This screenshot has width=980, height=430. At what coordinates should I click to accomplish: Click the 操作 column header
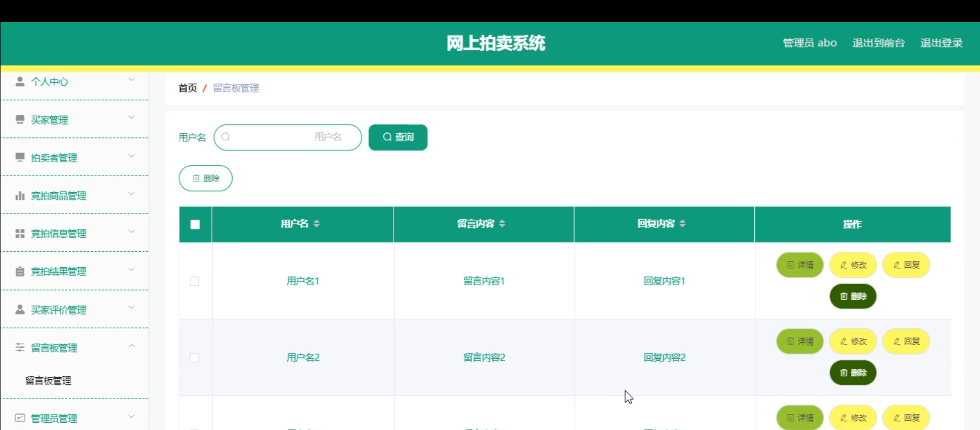pos(852,224)
